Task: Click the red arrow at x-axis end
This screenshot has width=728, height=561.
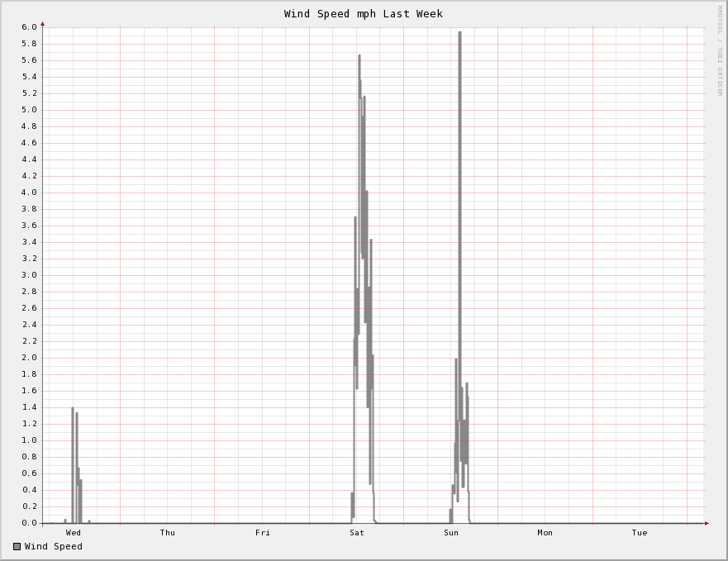Action: tap(707, 523)
